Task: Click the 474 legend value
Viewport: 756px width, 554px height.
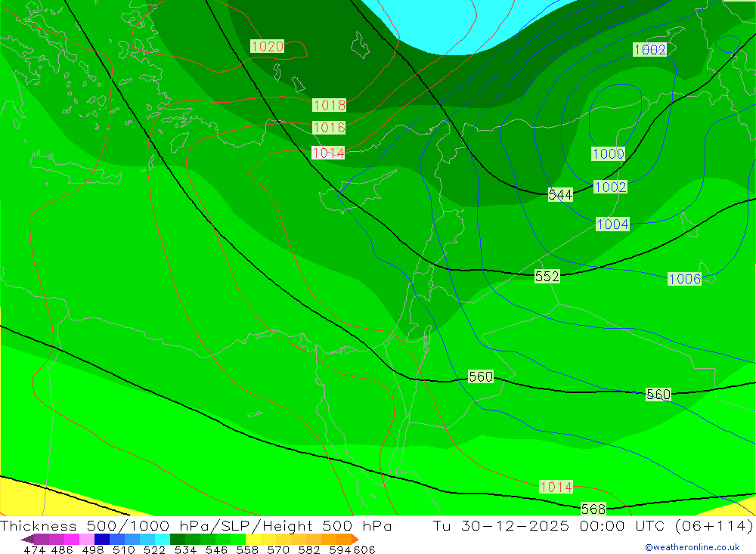Action: point(34,549)
